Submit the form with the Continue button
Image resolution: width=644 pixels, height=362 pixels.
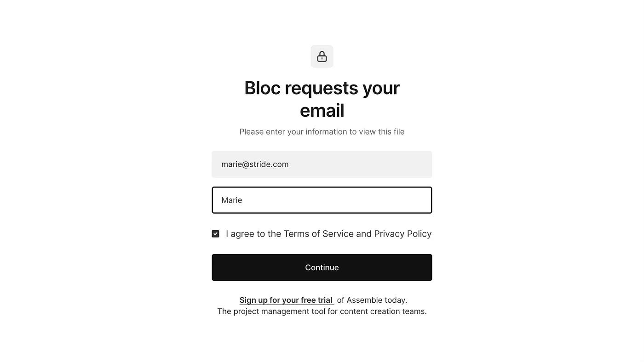coord(322,267)
